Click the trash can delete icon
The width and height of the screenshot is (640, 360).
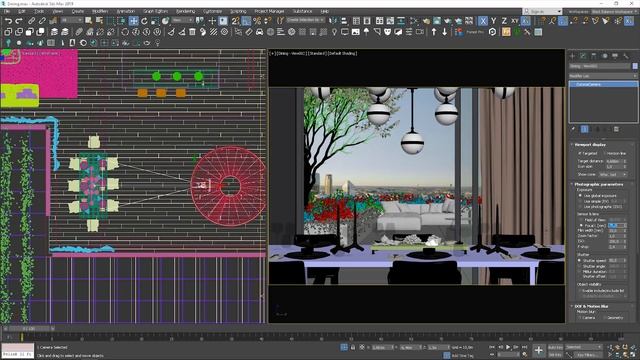tap(192, 32)
